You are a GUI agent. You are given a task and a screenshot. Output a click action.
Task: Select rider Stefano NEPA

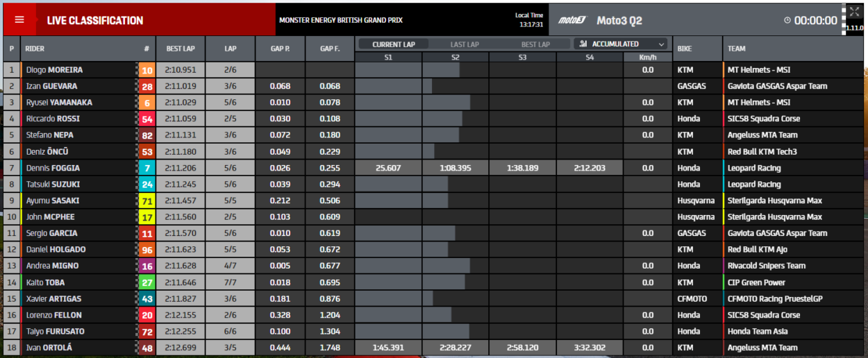tap(51, 135)
